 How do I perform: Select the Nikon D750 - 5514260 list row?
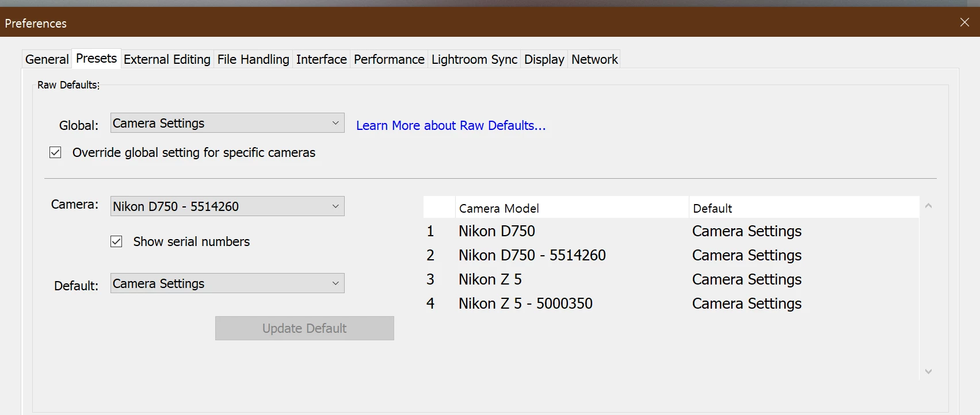coord(671,255)
